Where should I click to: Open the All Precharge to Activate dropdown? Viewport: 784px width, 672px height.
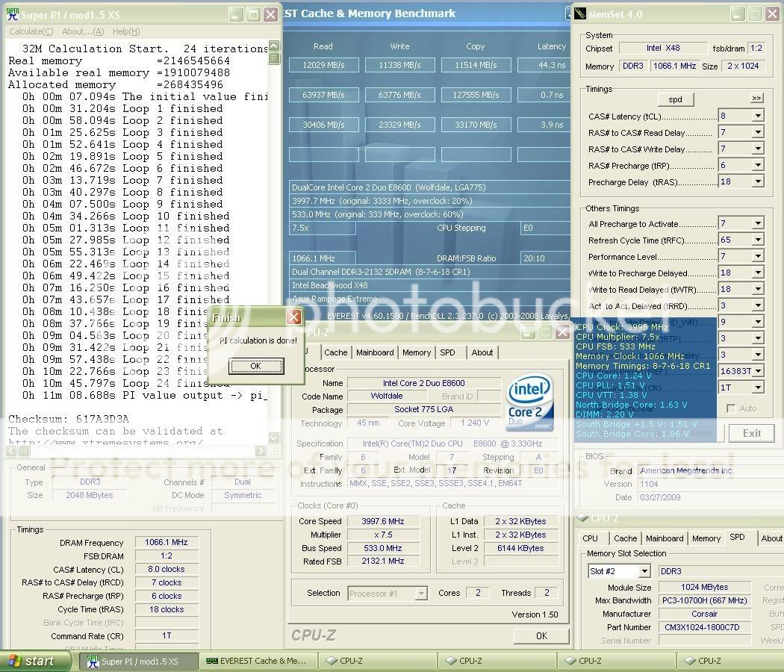[x=758, y=223]
